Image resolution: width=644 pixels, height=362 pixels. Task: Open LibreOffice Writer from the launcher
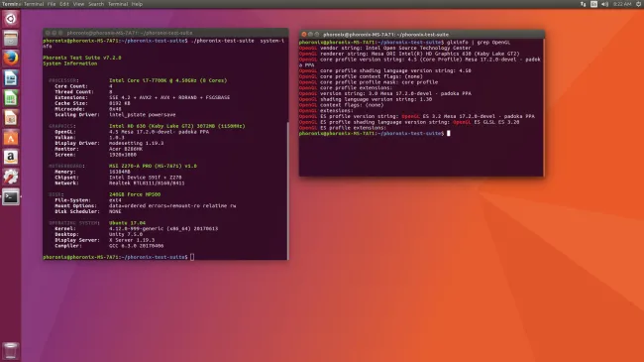(11, 78)
